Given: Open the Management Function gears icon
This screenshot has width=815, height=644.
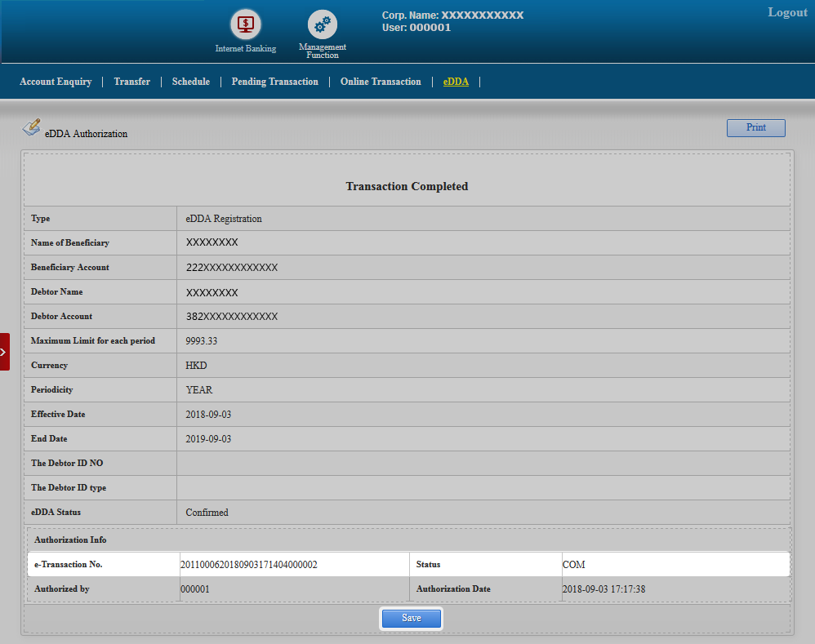Looking at the screenshot, I should pyautogui.click(x=323, y=25).
